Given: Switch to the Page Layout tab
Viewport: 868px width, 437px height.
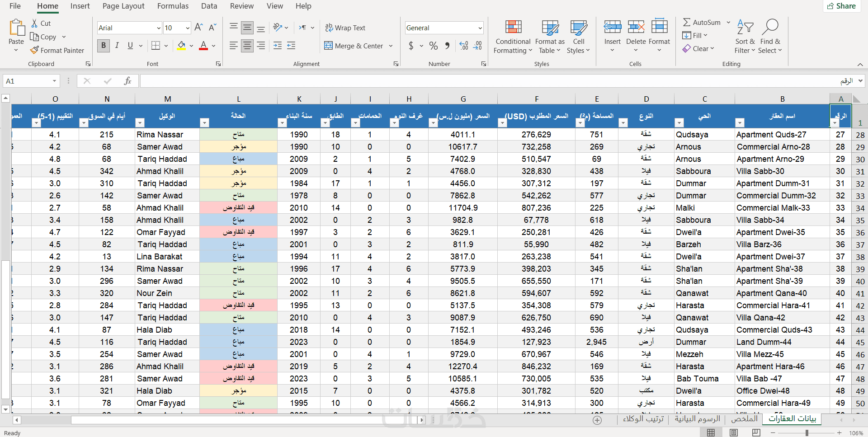Looking at the screenshot, I should pyautogui.click(x=123, y=6).
